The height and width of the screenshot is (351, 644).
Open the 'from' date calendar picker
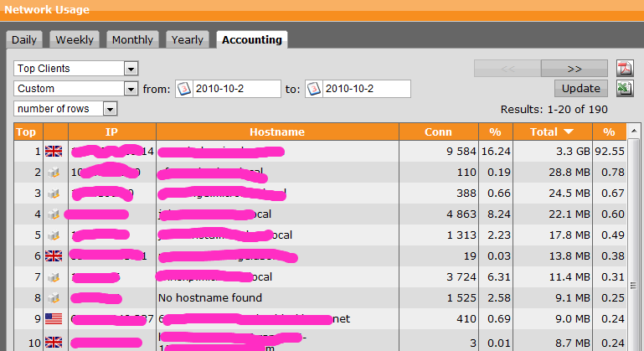(x=184, y=89)
